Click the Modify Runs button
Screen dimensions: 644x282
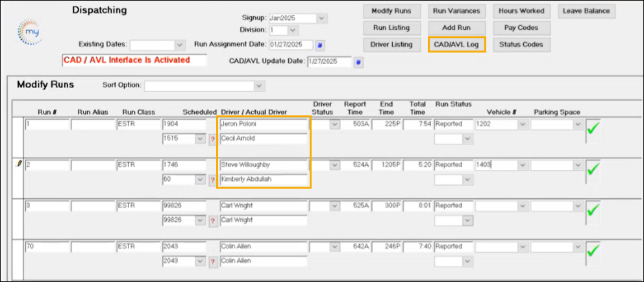point(391,12)
